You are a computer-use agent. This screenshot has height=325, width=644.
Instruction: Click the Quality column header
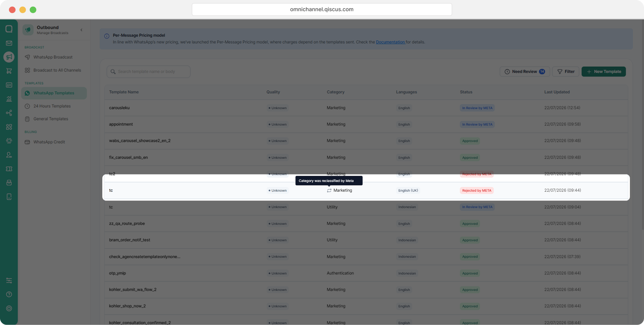point(273,92)
